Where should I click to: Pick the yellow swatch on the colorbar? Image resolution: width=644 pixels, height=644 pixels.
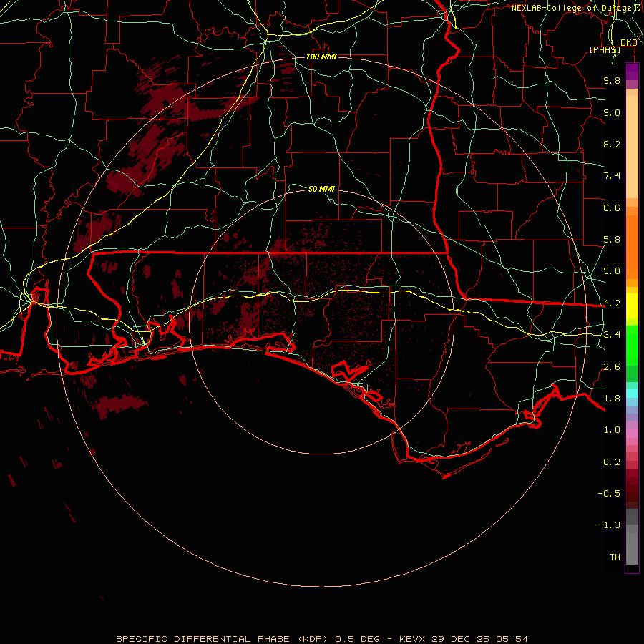pyautogui.click(x=632, y=306)
